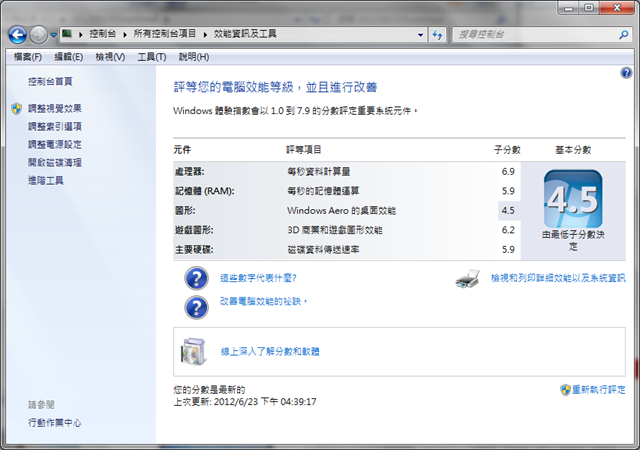Viewport: 640px width, 450px height.
Task: Expand the chevron before 效能資訊及工具
Action: (x=205, y=34)
